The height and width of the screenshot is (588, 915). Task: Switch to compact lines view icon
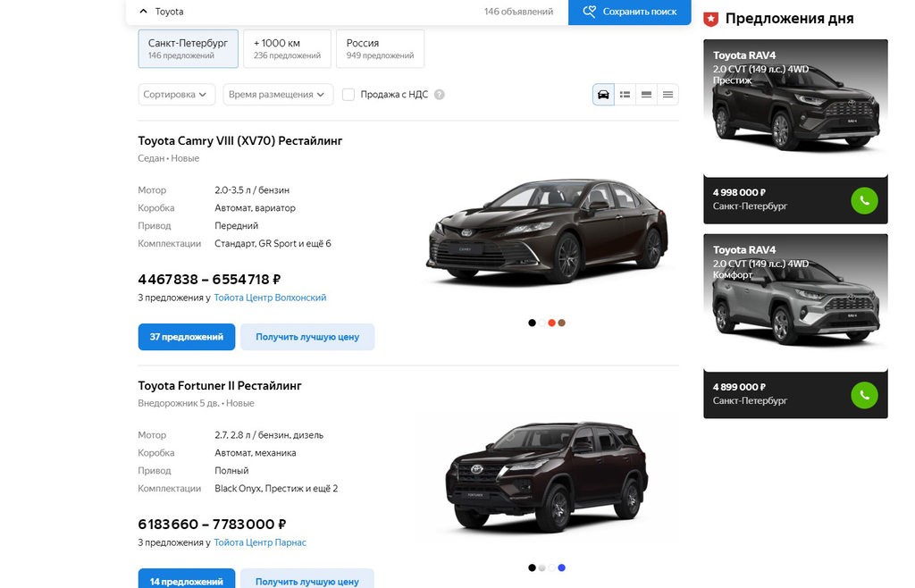pos(667,95)
